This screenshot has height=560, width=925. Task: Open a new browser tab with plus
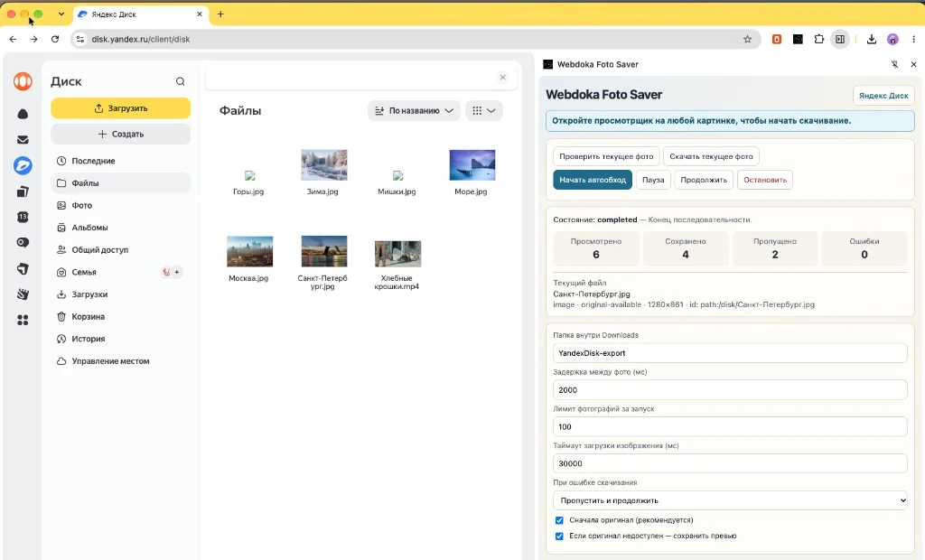coord(220,14)
